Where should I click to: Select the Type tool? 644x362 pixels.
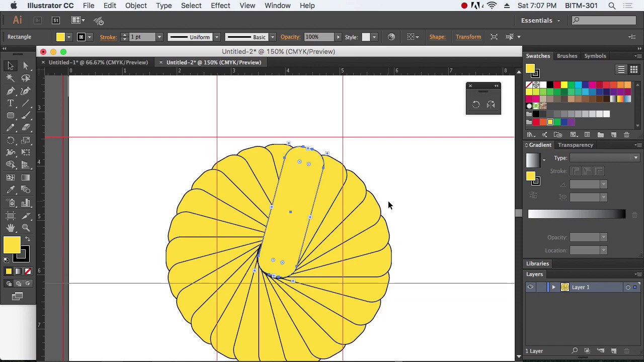[11, 103]
